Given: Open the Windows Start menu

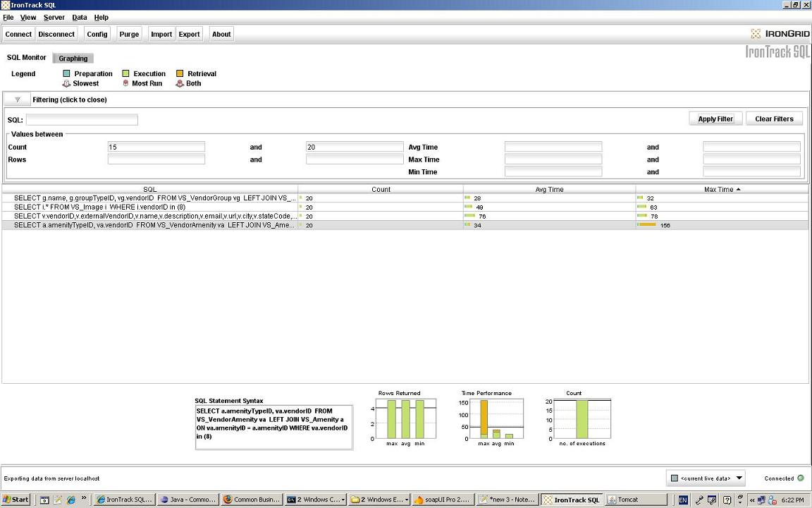Looking at the screenshot, I should (16, 500).
